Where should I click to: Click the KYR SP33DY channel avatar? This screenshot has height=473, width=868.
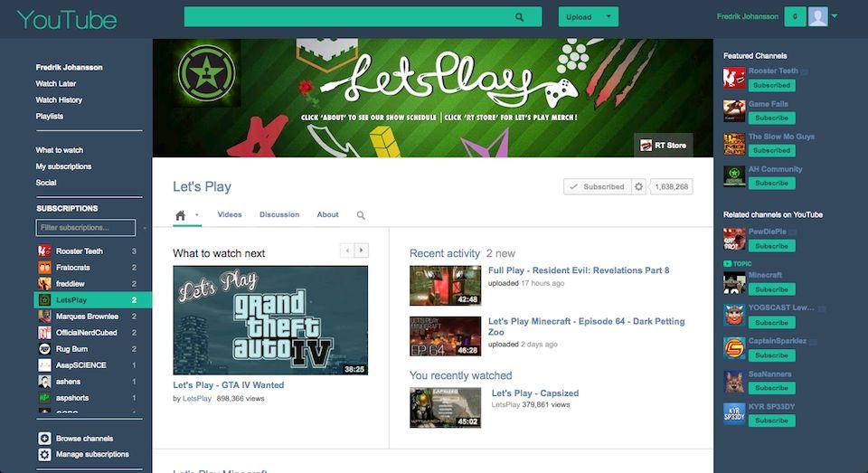[x=734, y=414]
